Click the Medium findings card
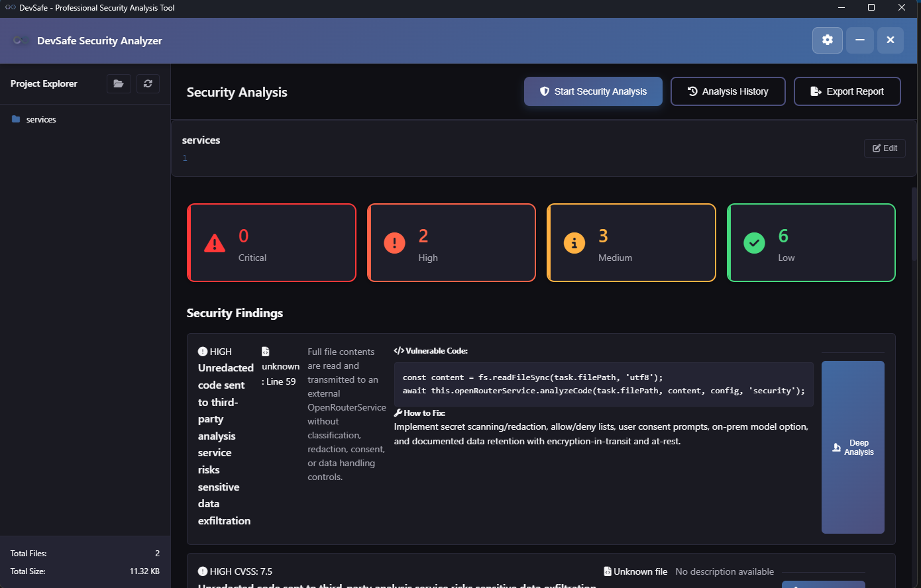The height and width of the screenshot is (588, 921). click(x=631, y=242)
